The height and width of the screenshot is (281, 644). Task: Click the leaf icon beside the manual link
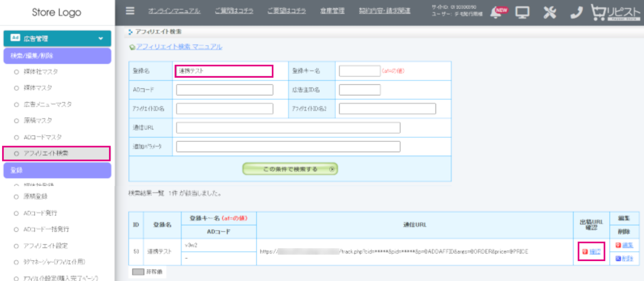[132, 47]
